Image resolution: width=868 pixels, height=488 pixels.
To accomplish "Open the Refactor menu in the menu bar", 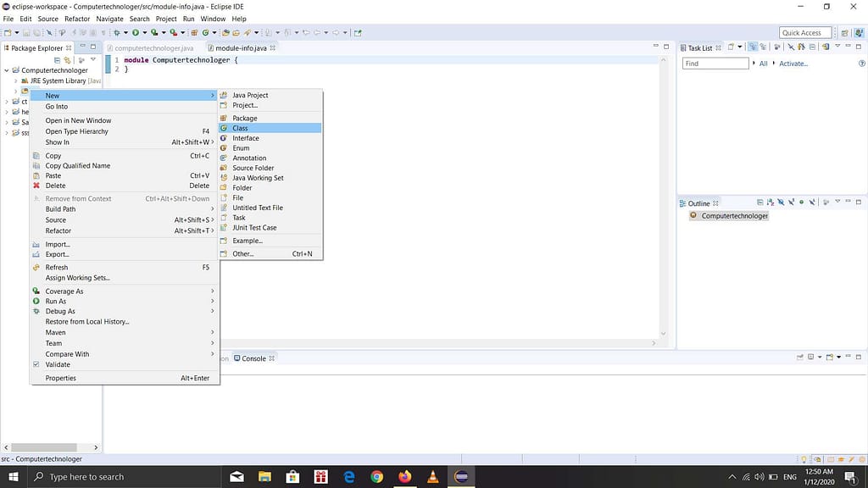I will click(77, 19).
